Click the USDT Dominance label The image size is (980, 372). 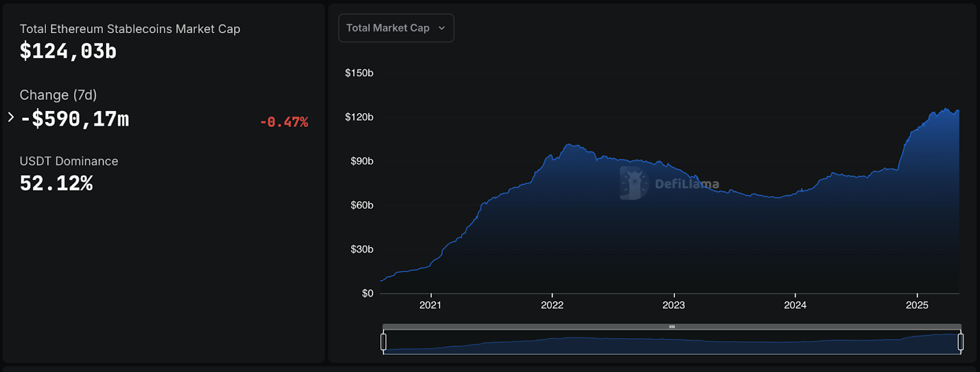coord(69,161)
